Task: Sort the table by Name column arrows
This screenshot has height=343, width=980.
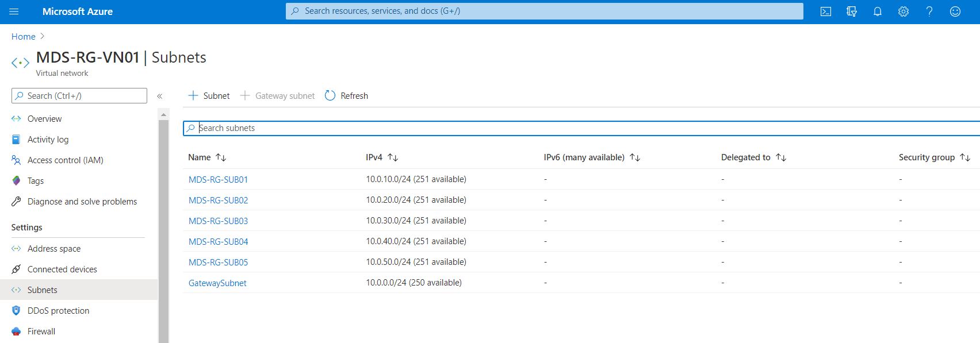Action: coord(221,157)
